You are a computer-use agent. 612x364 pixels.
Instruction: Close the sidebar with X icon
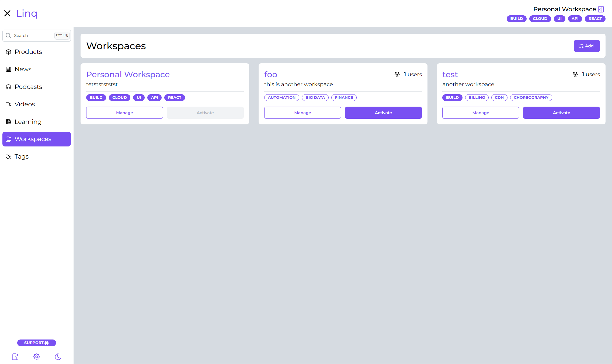tap(7, 13)
